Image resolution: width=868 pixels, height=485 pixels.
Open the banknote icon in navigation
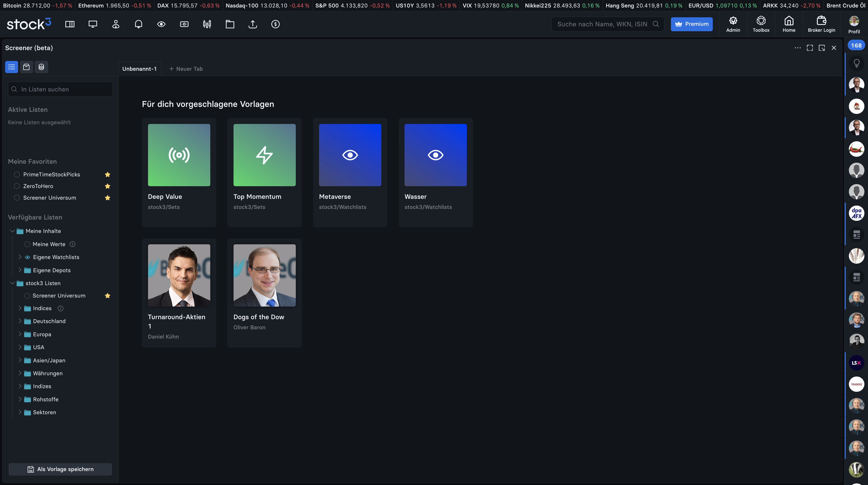coord(184,24)
